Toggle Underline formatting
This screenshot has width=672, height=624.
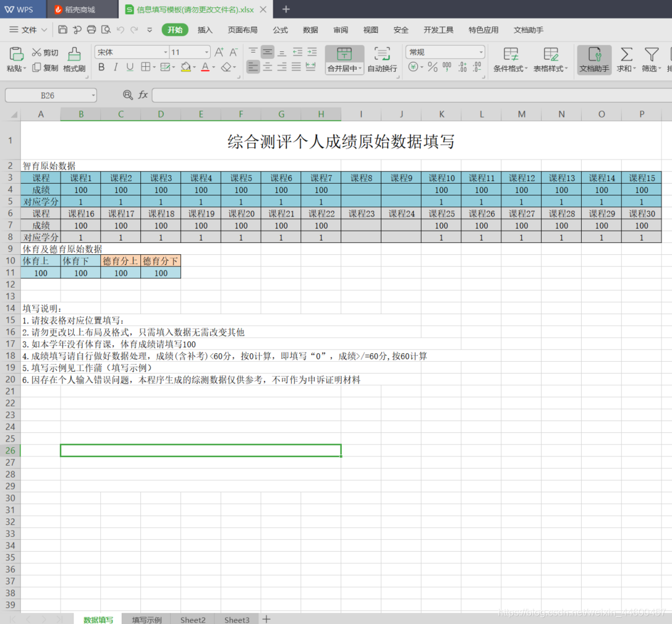tap(130, 67)
